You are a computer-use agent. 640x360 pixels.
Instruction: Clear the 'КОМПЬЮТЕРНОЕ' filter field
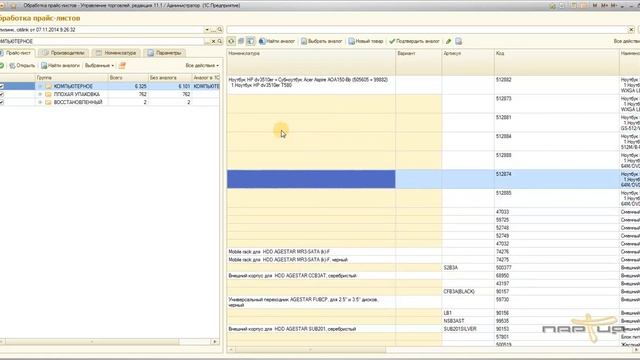213,41
